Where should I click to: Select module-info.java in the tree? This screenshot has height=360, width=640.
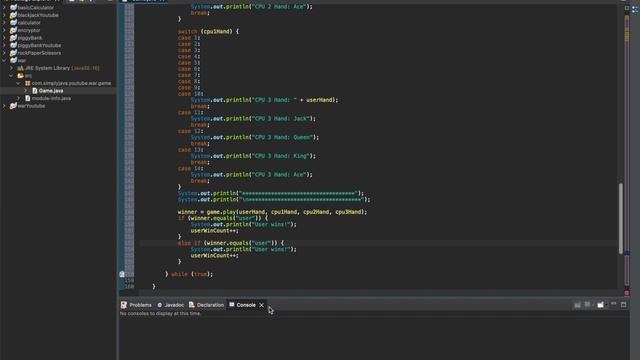[51, 98]
